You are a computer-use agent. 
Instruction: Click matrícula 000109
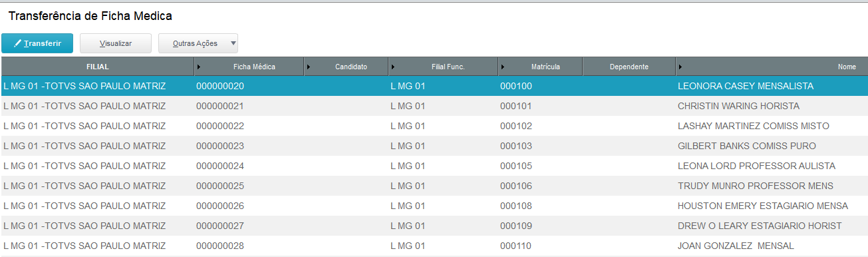[x=515, y=226]
